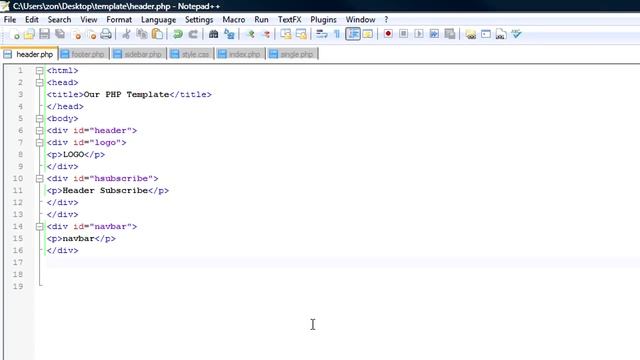Switch to the index.php tab

(x=240, y=54)
